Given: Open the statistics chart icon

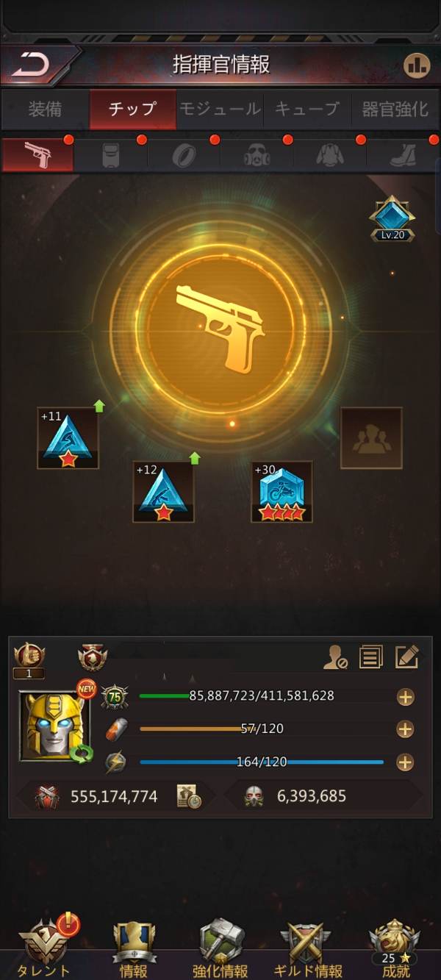Looking at the screenshot, I should (x=417, y=65).
